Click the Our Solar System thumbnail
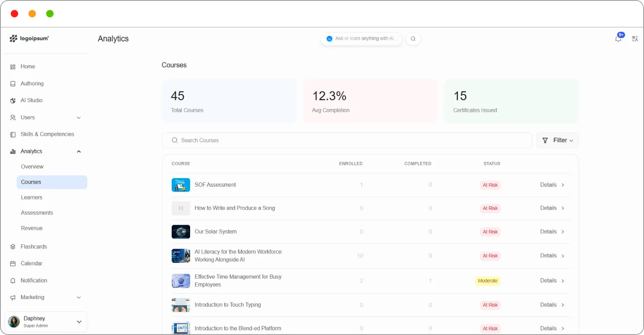Image resolution: width=644 pixels, height=335 pixels. pos(181,232)
